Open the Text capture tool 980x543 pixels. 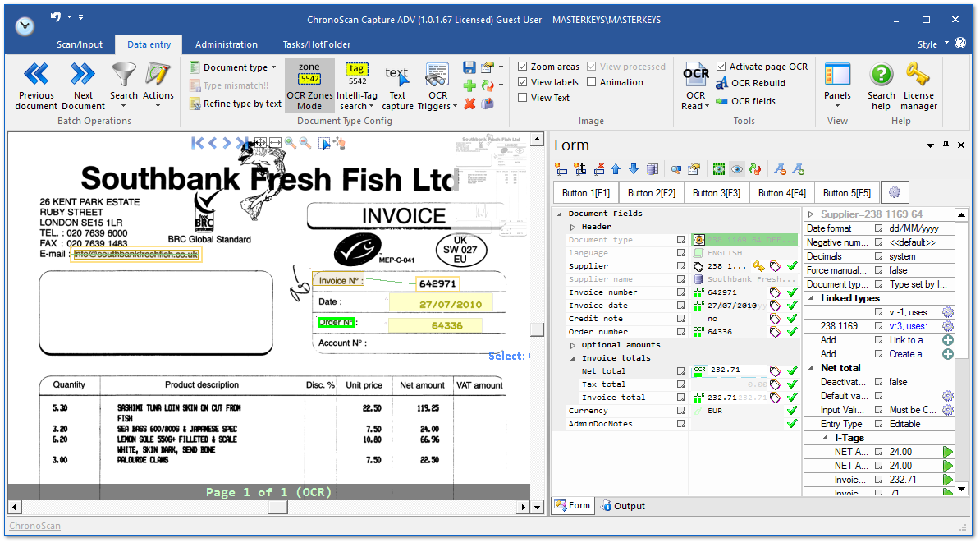(397, 85)
